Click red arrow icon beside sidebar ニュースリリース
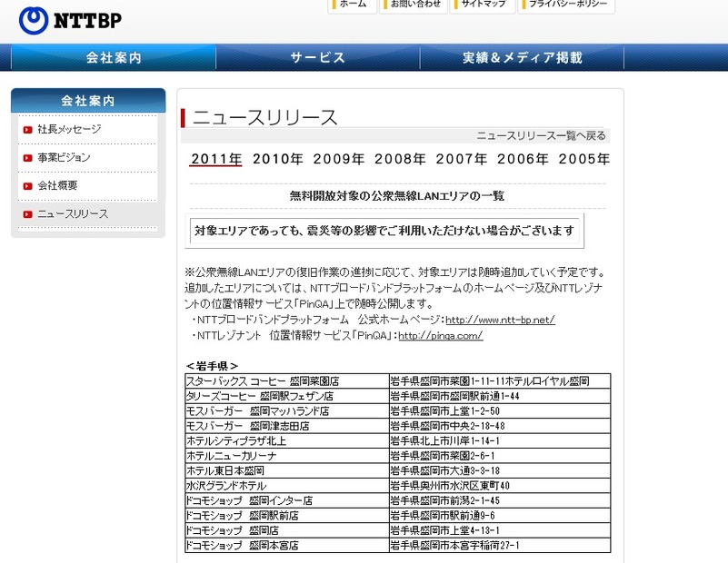The width and height of the screenshot is (728, 563). tap(27, 214)
